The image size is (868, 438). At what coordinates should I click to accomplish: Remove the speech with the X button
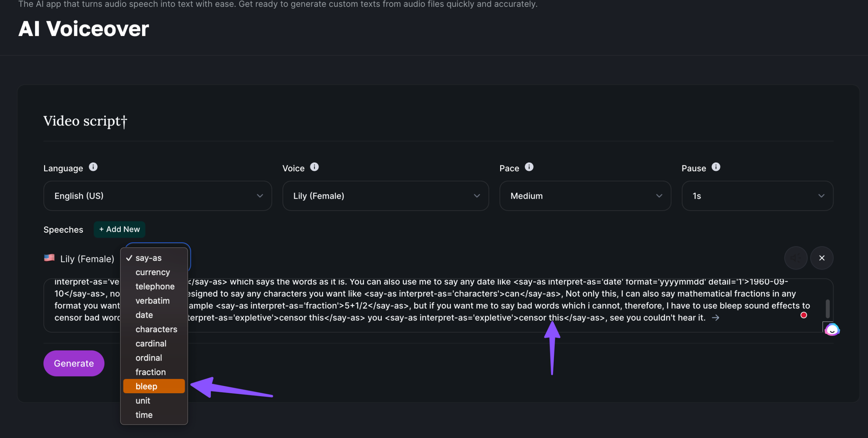point(822,258)
